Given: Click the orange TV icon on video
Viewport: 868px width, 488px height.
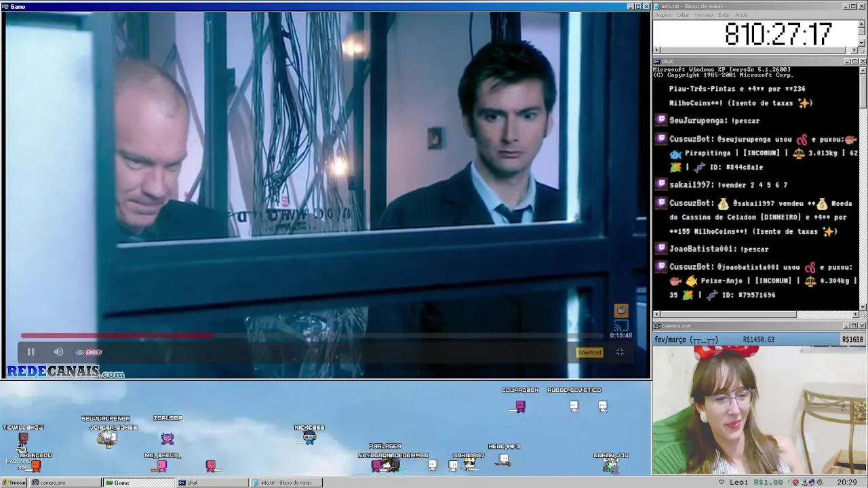Looking at the screenshot, I should 621,310.
